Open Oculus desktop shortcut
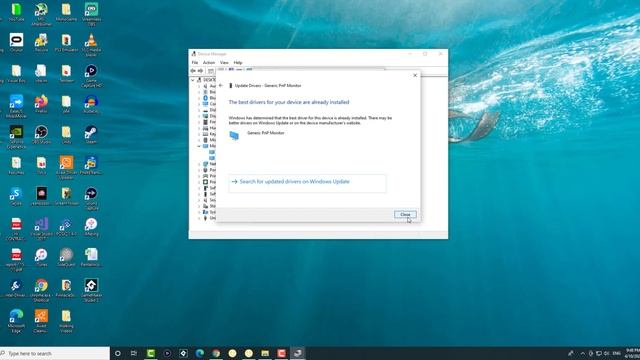 coord(16,43)
